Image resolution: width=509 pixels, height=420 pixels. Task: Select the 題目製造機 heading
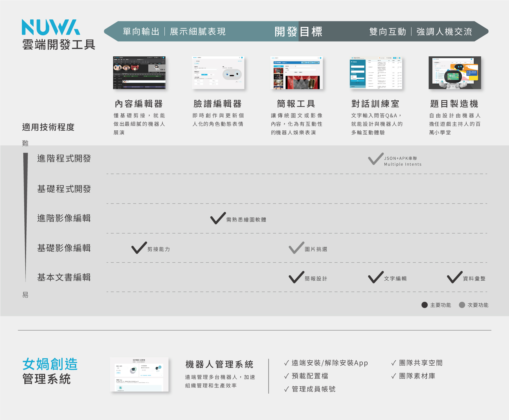[x=454, y=104]
